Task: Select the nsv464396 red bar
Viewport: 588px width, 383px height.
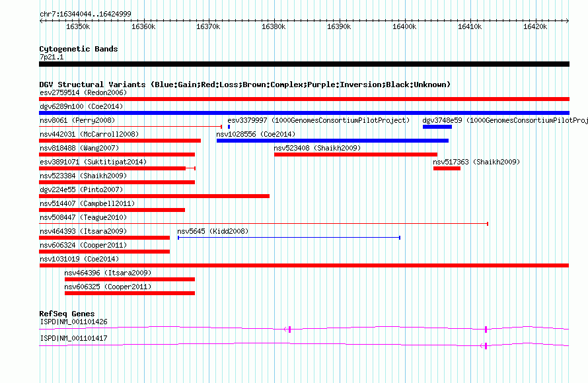Action: click(129, 279)
